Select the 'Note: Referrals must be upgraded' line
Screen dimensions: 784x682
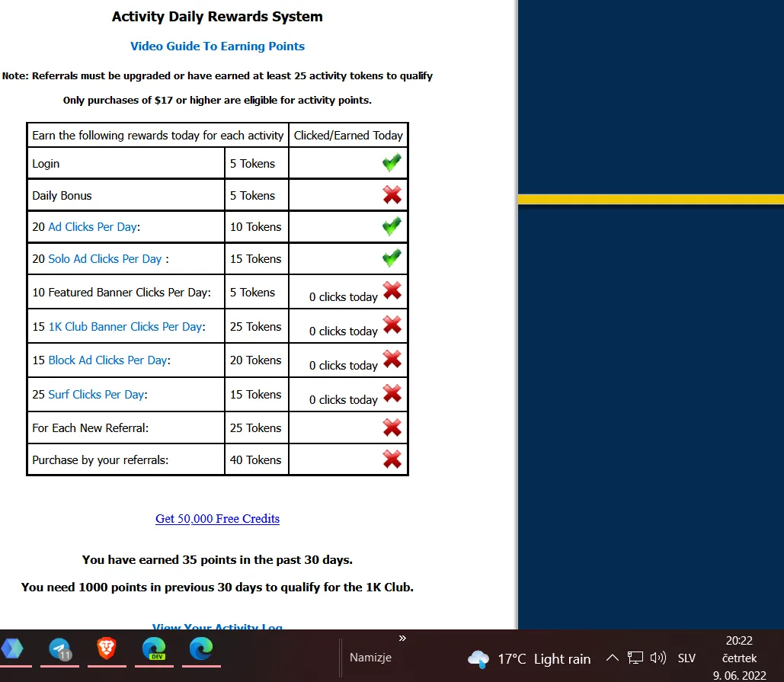click(x=217, y=76)
